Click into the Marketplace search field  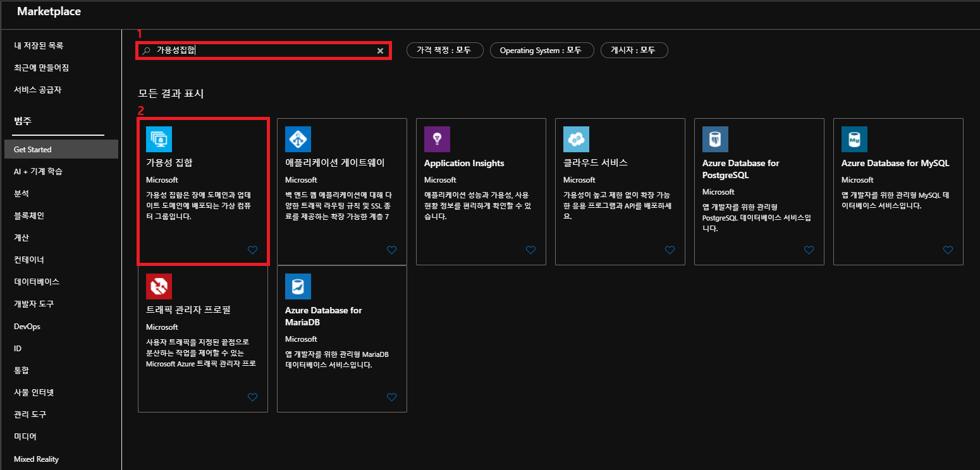(x=264, y=51)
